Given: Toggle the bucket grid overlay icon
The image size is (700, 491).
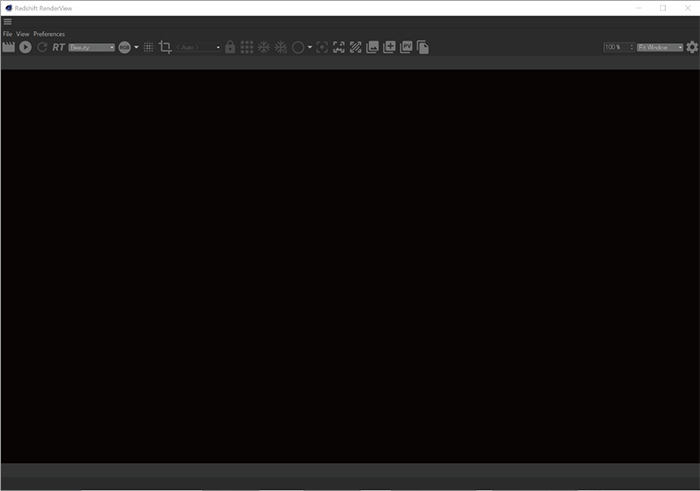Looking at the screenshot, I should pyautogui.click(x=149, y=47).
